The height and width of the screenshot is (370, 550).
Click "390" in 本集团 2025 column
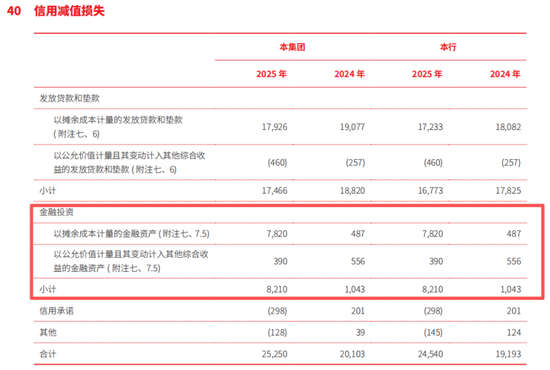pos(280,261)
